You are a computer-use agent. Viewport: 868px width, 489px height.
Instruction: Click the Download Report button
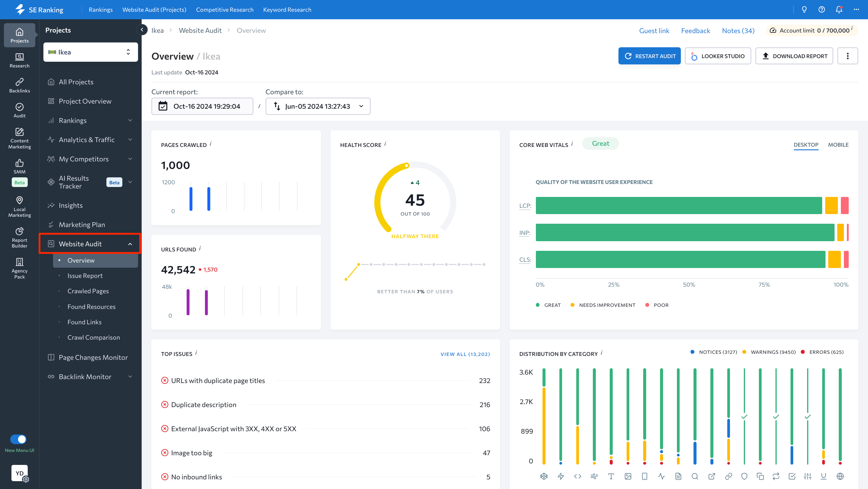pyautogui.click(x=794, y=56)
